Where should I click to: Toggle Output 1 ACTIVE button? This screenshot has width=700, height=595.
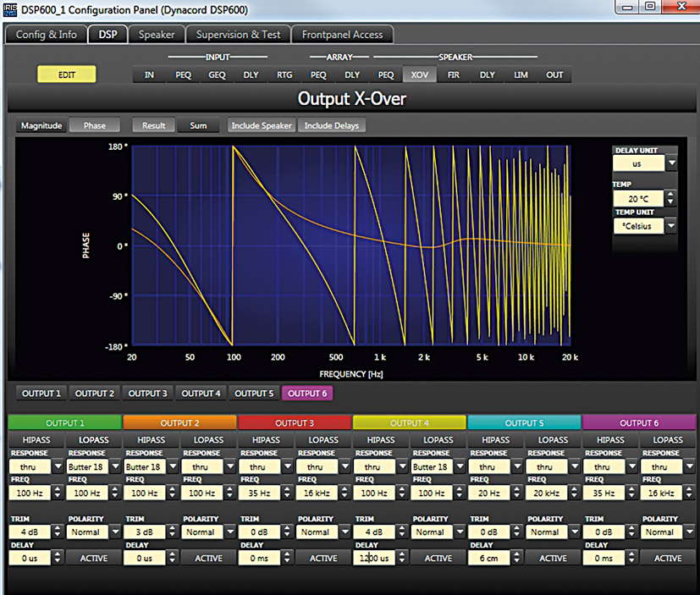click(94, 558)
